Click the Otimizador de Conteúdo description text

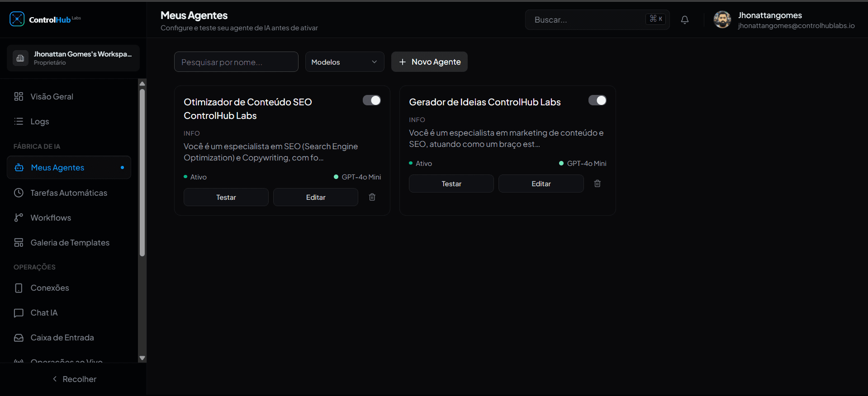pyautogui.click(x=270, y=152)
